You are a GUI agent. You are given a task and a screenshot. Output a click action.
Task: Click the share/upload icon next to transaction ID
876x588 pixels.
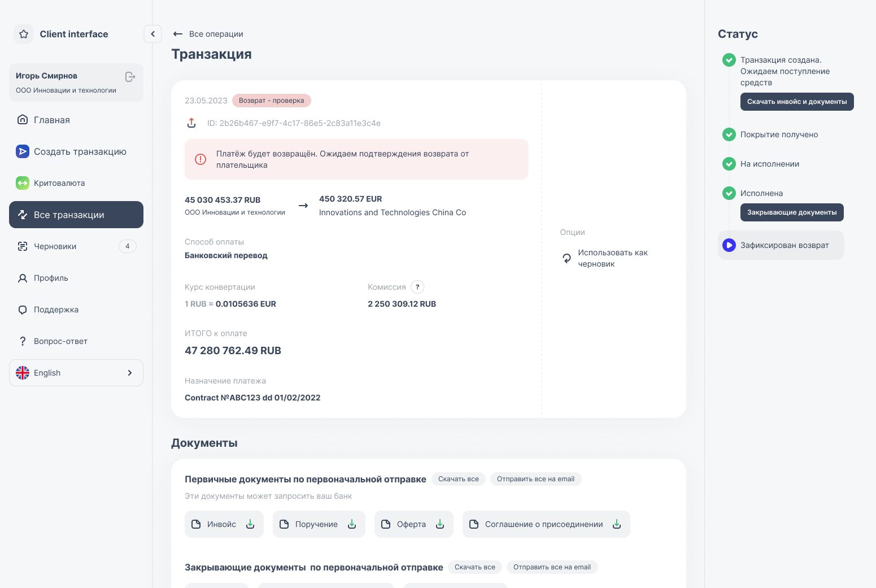[191, 123]
